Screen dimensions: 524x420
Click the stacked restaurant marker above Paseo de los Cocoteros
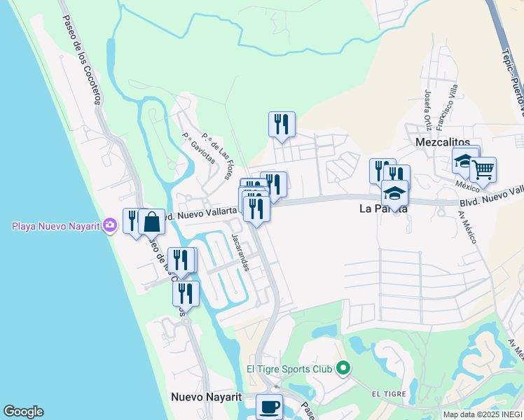click(181, 260)
